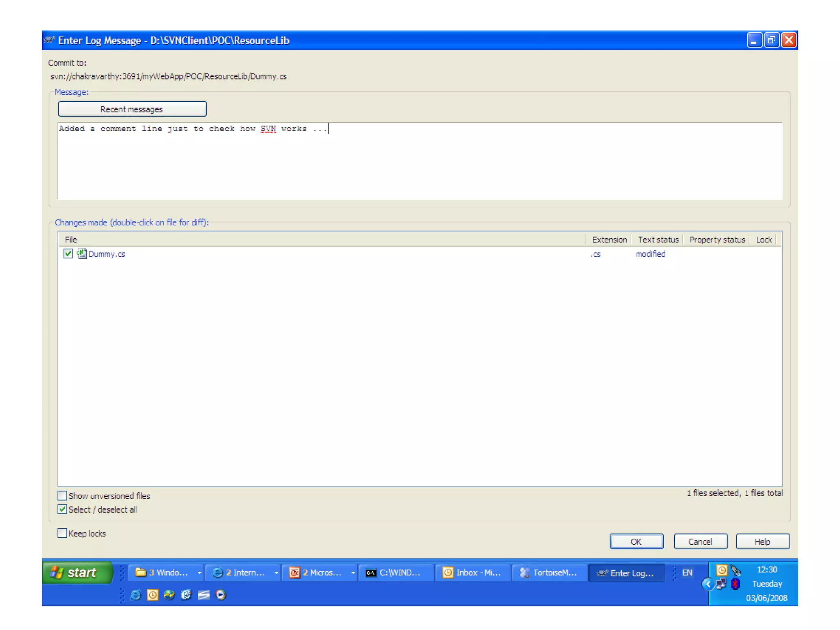Image resolution: width=840 pixels, height=630 pixels.
Task: Click the Bluetooth tray icon
Action: click(735, 584)
